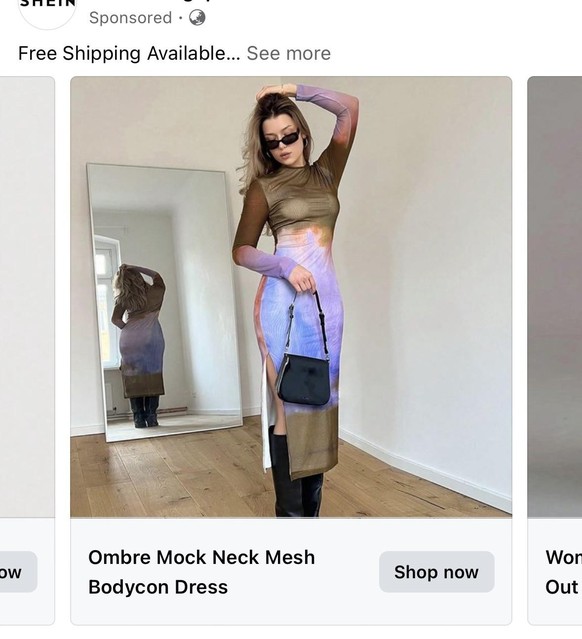Click the model's sunglasses in the photo
The image size is (582, 639).
282,139
